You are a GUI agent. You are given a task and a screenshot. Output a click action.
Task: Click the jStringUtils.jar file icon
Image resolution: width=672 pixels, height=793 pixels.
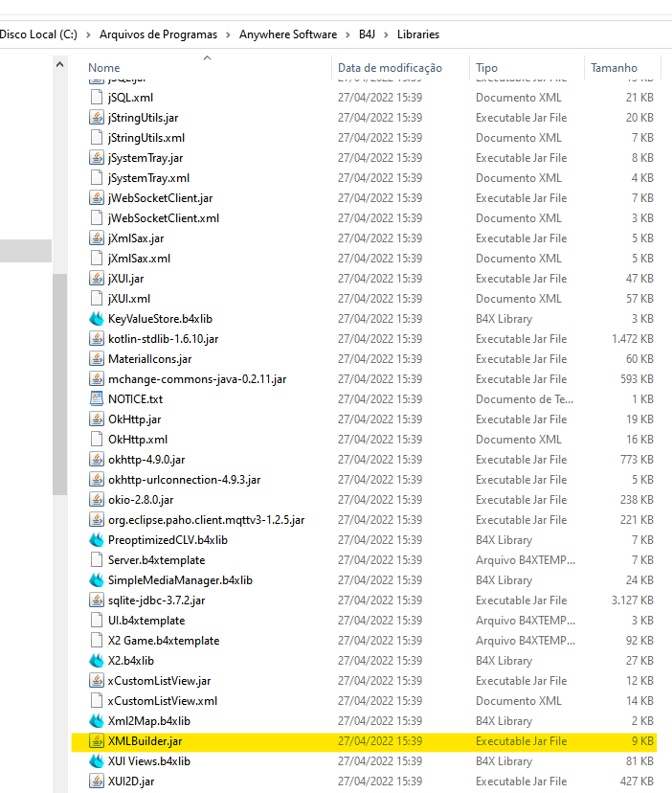96,118
